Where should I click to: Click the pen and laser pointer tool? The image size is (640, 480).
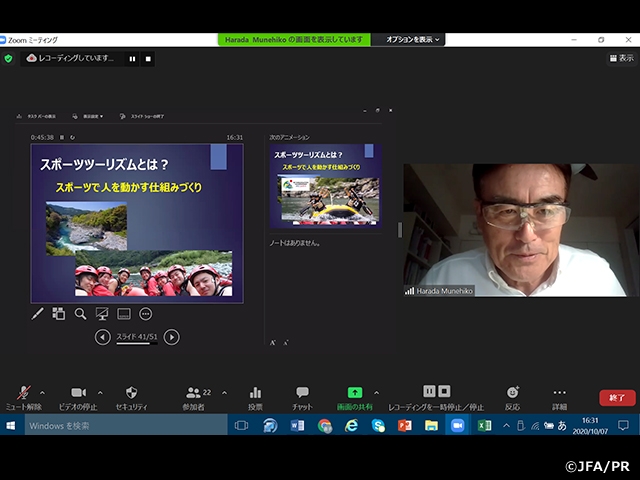[x=38, y=314]
